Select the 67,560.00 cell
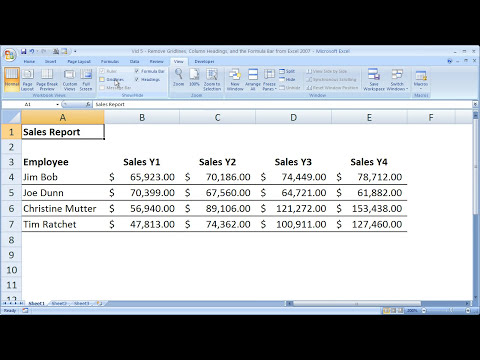 point(218,193)
